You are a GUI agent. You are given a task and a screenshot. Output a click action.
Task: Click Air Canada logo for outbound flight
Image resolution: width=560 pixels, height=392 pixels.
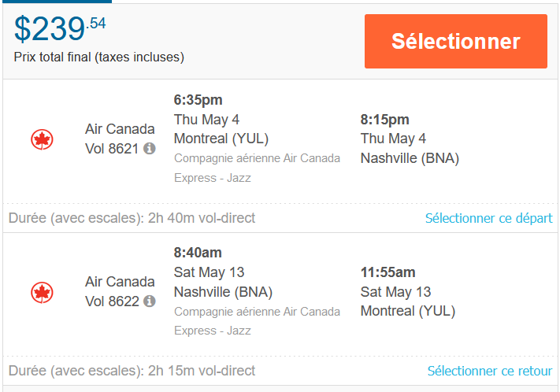(x=43, y=139)
